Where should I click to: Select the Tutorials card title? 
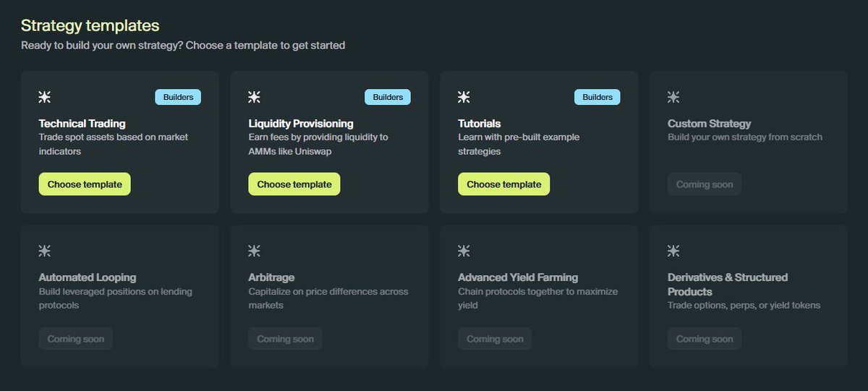480,124
